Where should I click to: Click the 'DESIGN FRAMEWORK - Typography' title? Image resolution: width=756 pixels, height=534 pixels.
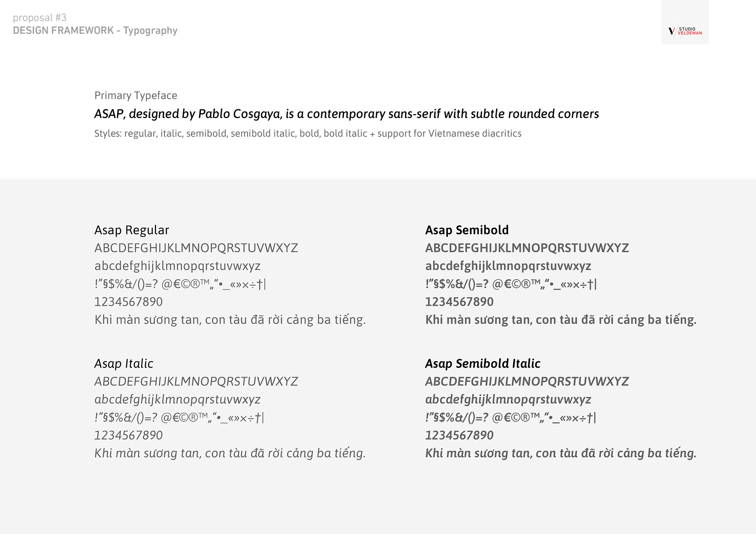click(x=95, y=31)
